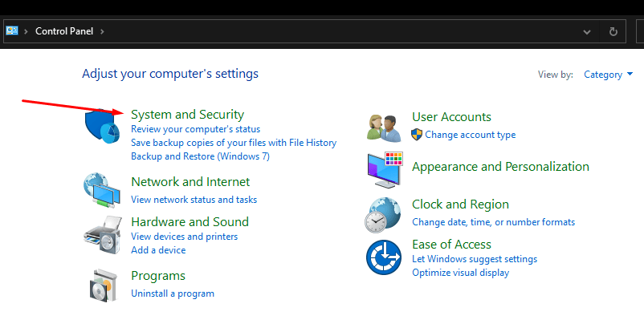Click the Control Panel breadcrumb in address bar
The height and width of the screenshot is (336, 644).
pyautogui.click(x=64, y=31)
